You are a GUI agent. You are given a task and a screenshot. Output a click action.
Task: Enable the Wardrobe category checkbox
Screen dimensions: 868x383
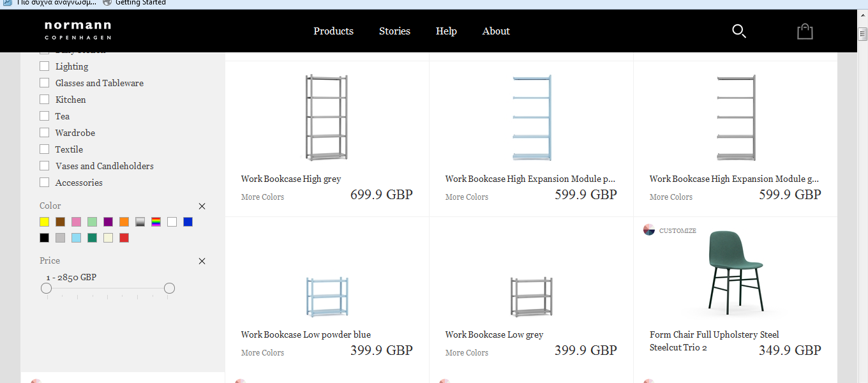point(45,133)
